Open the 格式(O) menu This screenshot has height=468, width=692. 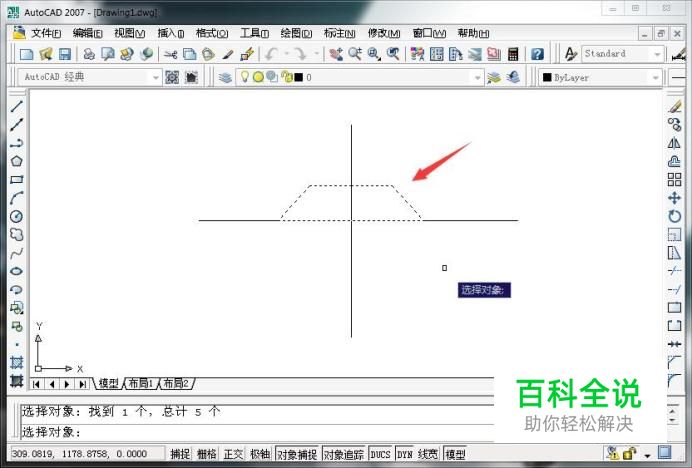pyautogui.click(x=212, y=33)
